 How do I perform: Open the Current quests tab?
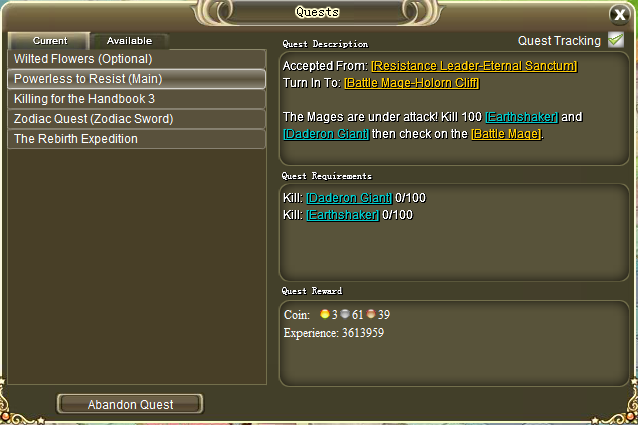coord(50,41)
